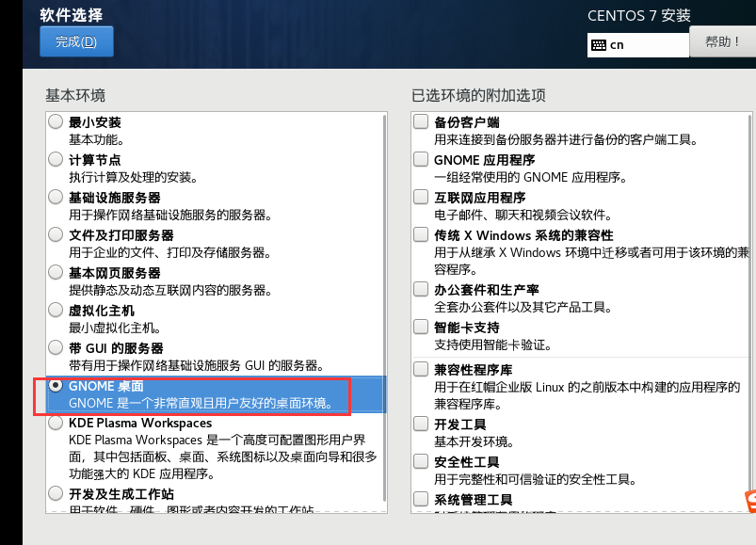Click text GNOME 是一个非常直观且用户友好的桌面环境。
756x545 pixels.
coord(201,403)
